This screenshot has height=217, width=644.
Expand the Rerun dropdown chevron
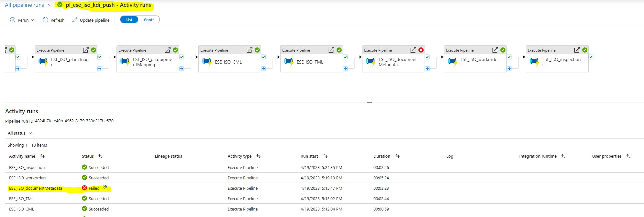(32, 20)
